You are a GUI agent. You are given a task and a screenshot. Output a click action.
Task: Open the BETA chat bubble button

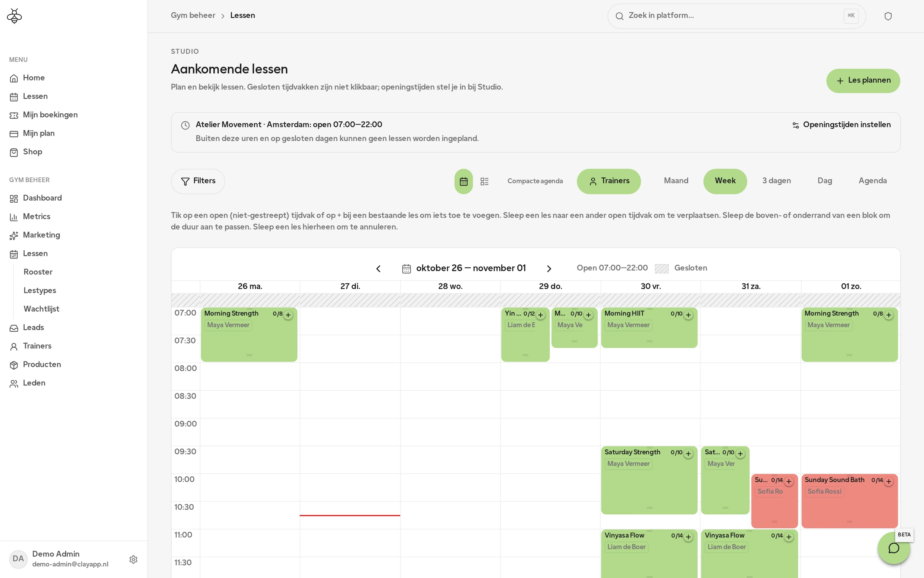tap(894, 548)
